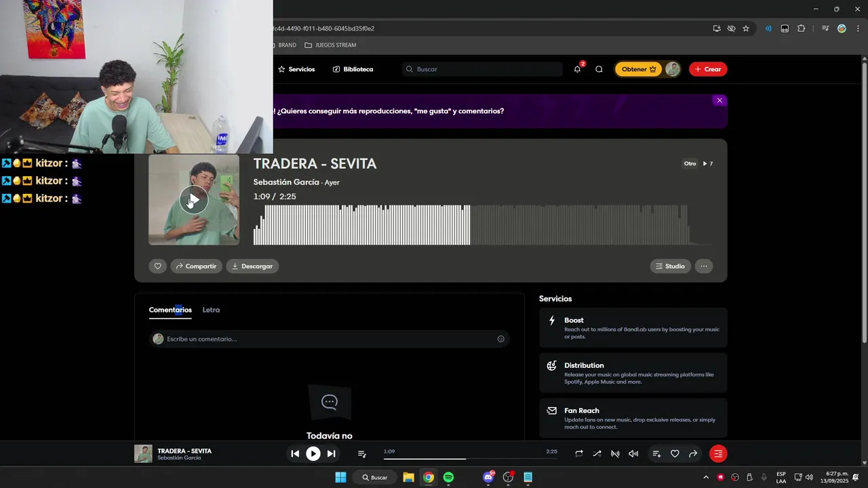Select the Comentarios tab

pyautogui.click(x=170, y=310)
